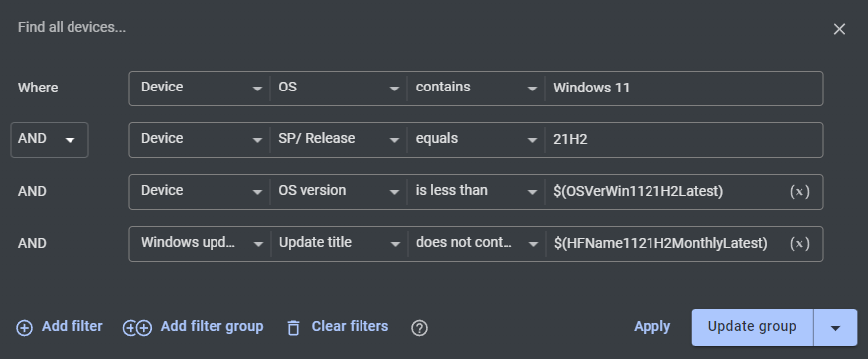
Task: Open the contains operator dropdown
Action: (x=476, y=89)
